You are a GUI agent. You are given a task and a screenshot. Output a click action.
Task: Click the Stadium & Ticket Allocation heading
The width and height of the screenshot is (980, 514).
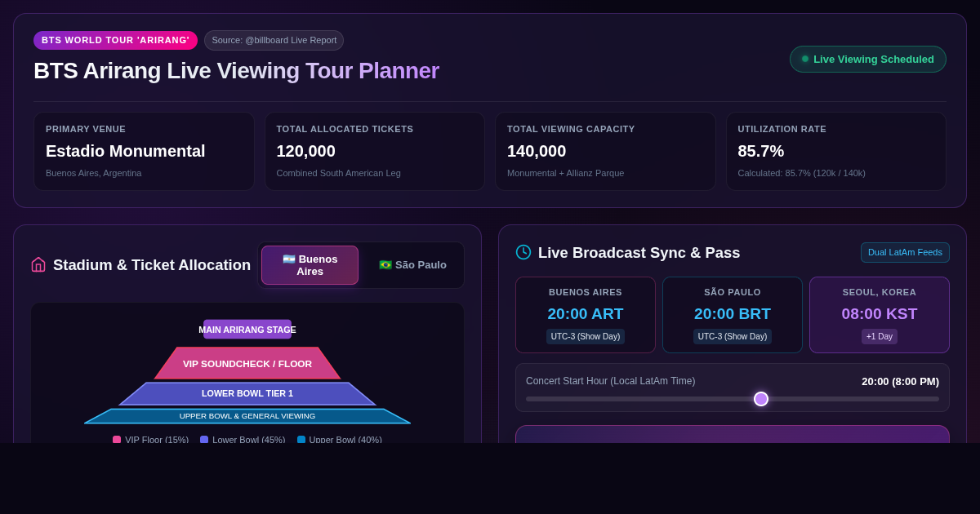152,265
